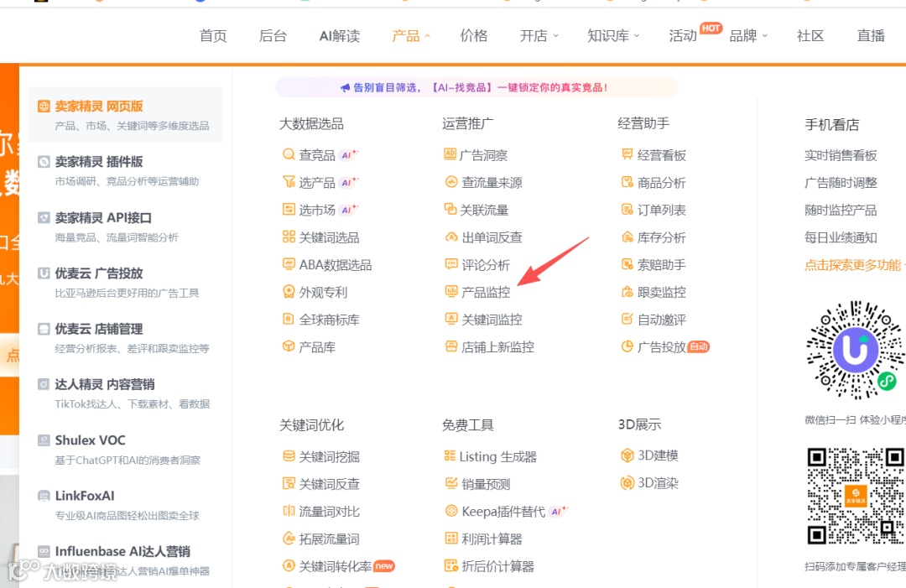Click the 点击探索更多功能 link
Image resolution: width=906 pixels, height=588 pixels.
(x=852, y=265)
